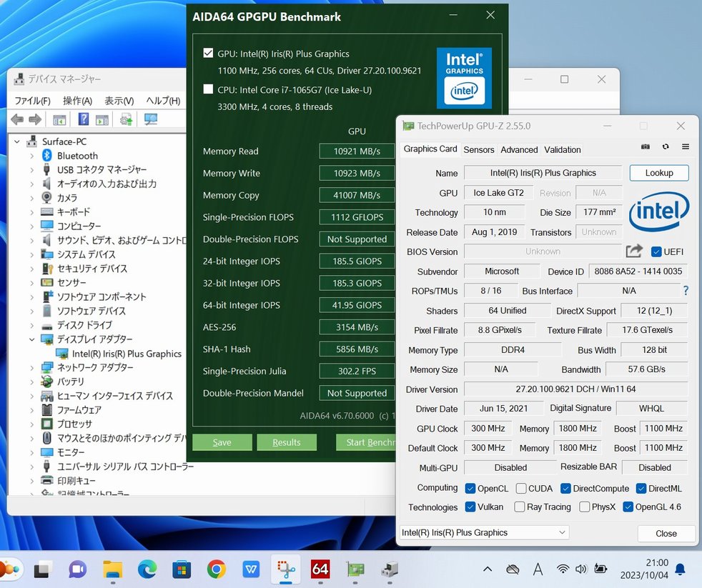Viewport: 702px width, 588px height.
Task: Toggle the Ray Tracing checkbox
Action: [519, 507]
